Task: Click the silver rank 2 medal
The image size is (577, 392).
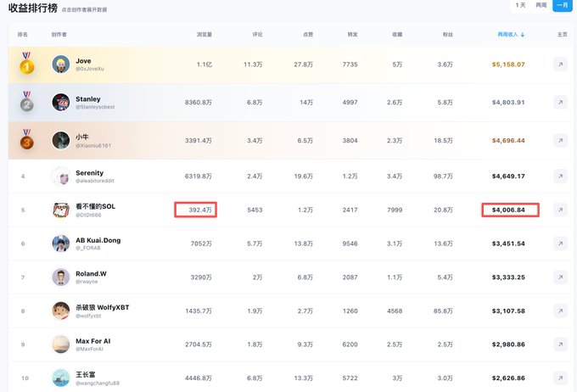Action: coord(26,101)
